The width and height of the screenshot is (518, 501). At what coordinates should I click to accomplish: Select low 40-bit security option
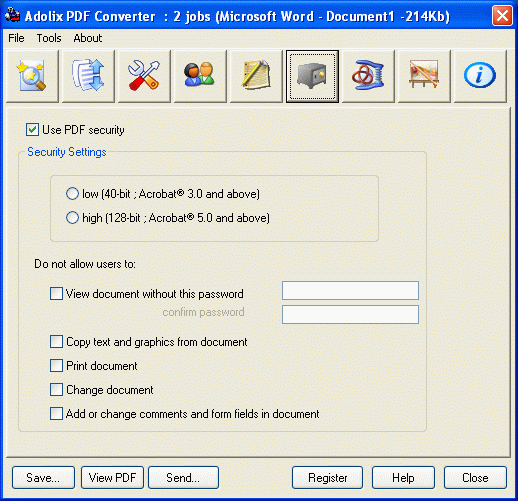(x=72, y=194)
